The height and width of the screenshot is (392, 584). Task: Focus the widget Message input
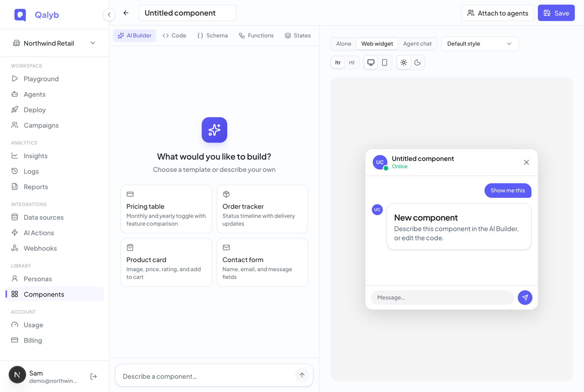click(x=442, y=298)
